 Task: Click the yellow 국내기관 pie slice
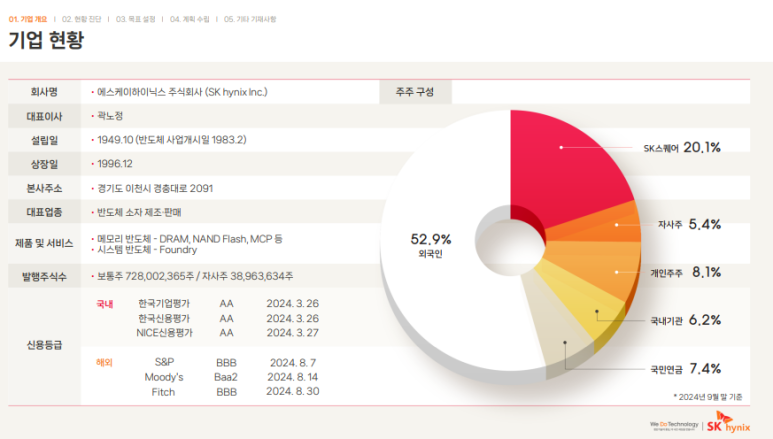587,301
